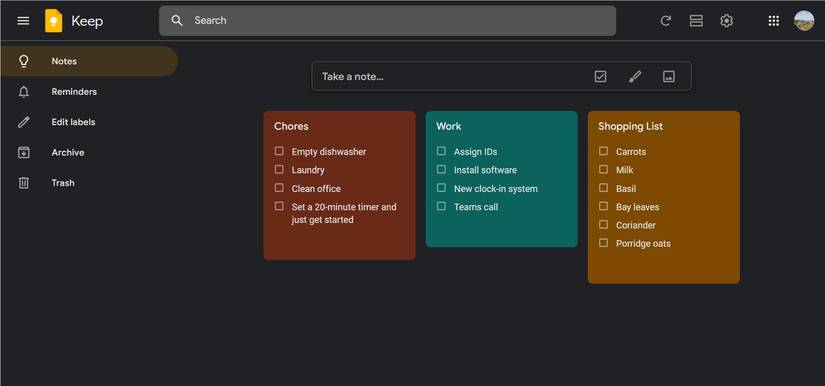Create a new note with image
Viewport: 825px width, 386px height.
tap(669, 76)
